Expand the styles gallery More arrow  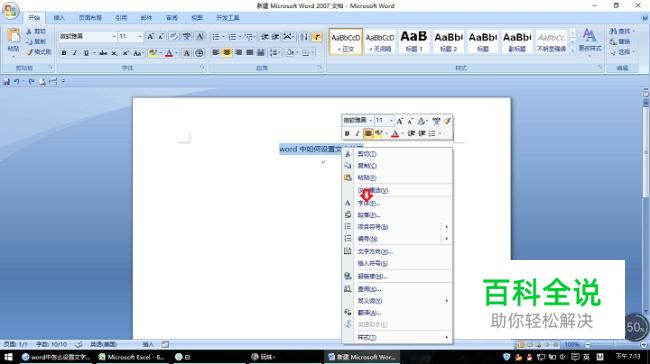click(572, 51)
